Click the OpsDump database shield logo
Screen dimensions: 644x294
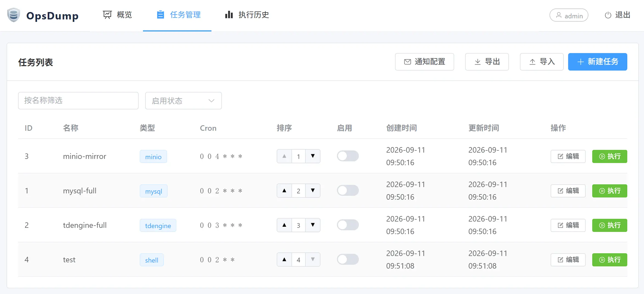coord(14,15)
